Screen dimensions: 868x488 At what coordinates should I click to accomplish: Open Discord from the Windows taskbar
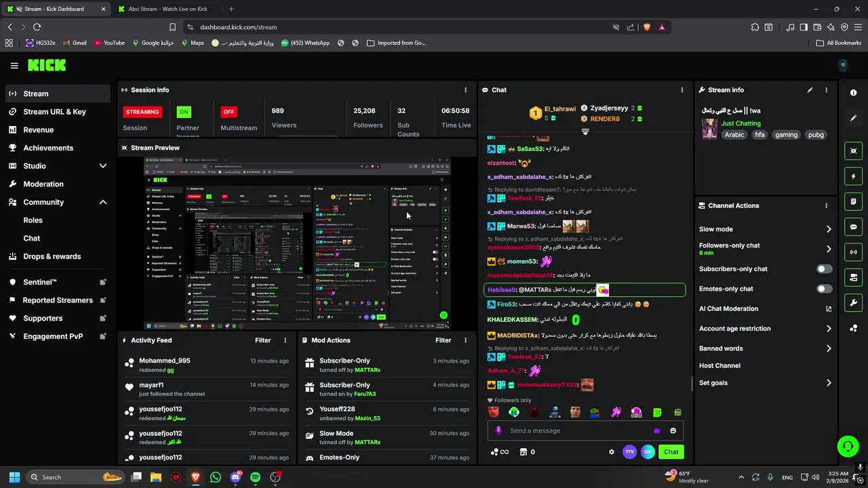click(235, 477)
